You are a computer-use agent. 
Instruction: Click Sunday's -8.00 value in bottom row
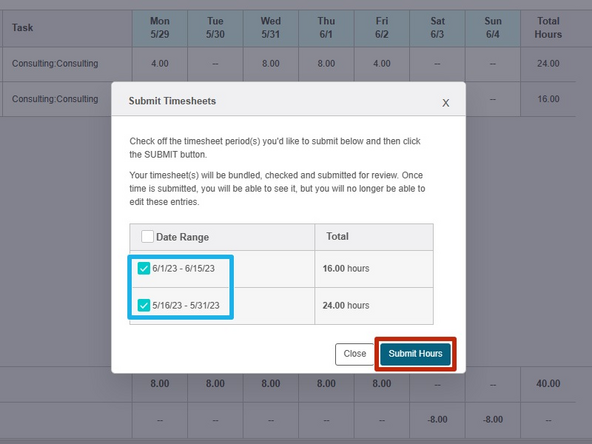493,420
